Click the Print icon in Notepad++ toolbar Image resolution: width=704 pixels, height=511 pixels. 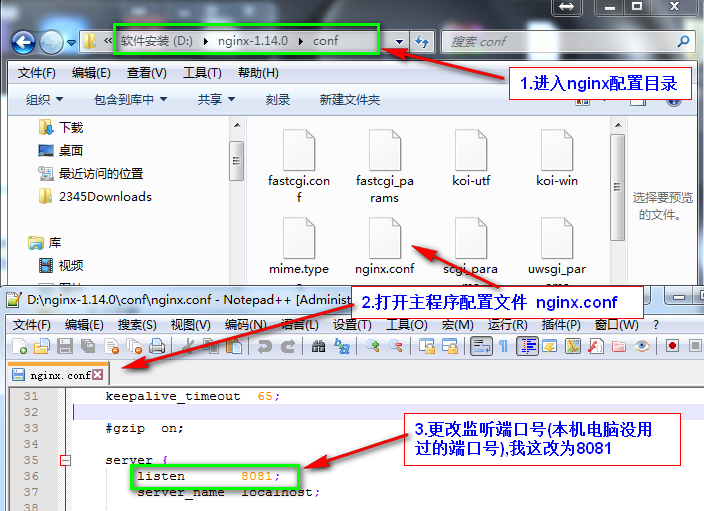(157, 346)
